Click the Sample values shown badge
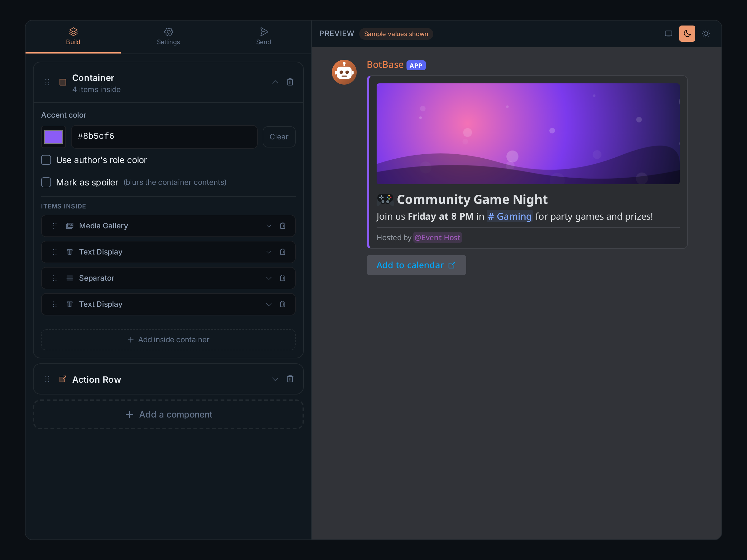 (x=396, y=34)
